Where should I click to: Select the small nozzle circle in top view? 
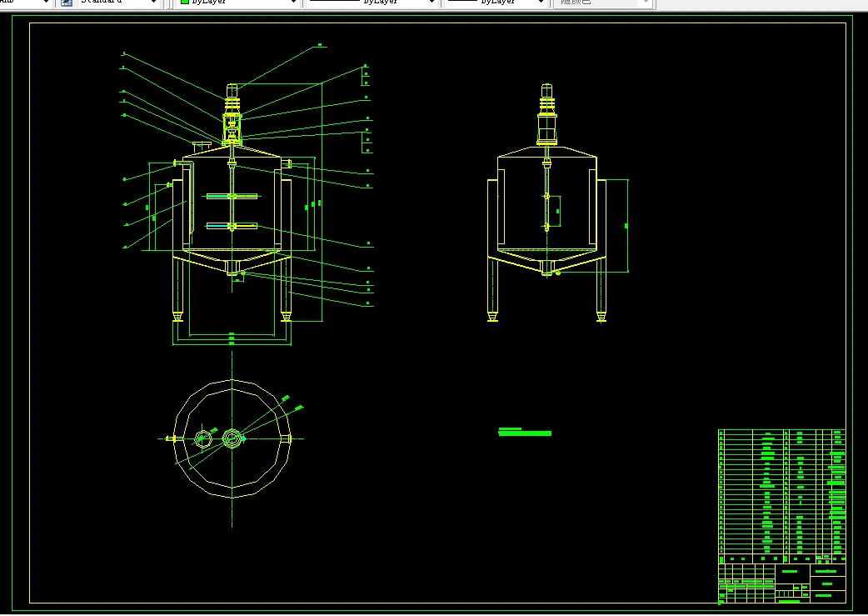click(203, 438)
